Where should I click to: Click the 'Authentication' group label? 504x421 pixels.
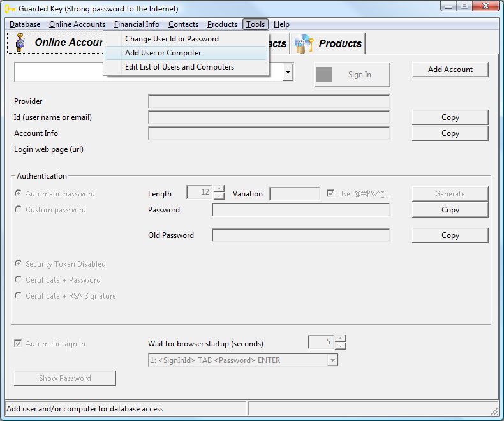tap(41, 176)
